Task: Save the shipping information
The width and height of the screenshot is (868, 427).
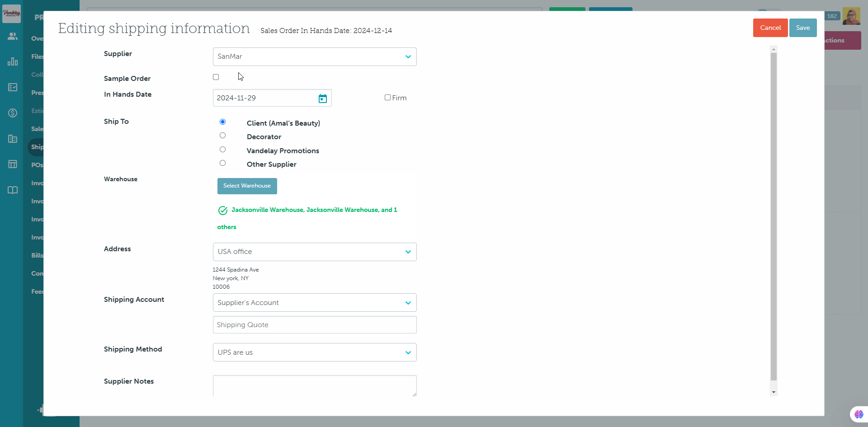Action: tap(802, 28)
